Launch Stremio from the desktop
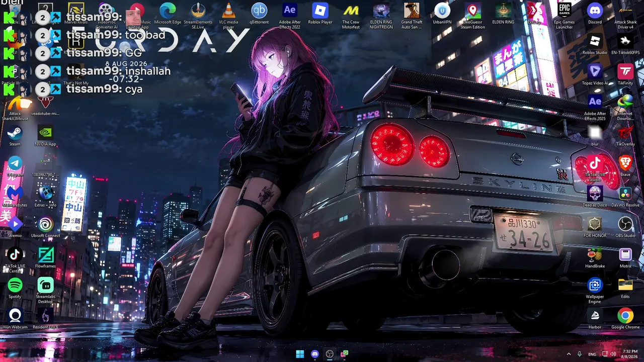The image size is (644, 362). [x=15, y=228]
